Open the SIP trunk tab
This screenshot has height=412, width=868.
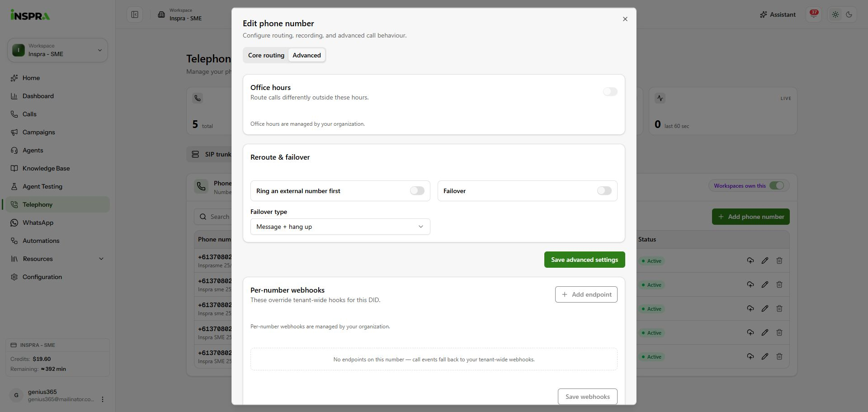tap(211, 154)
